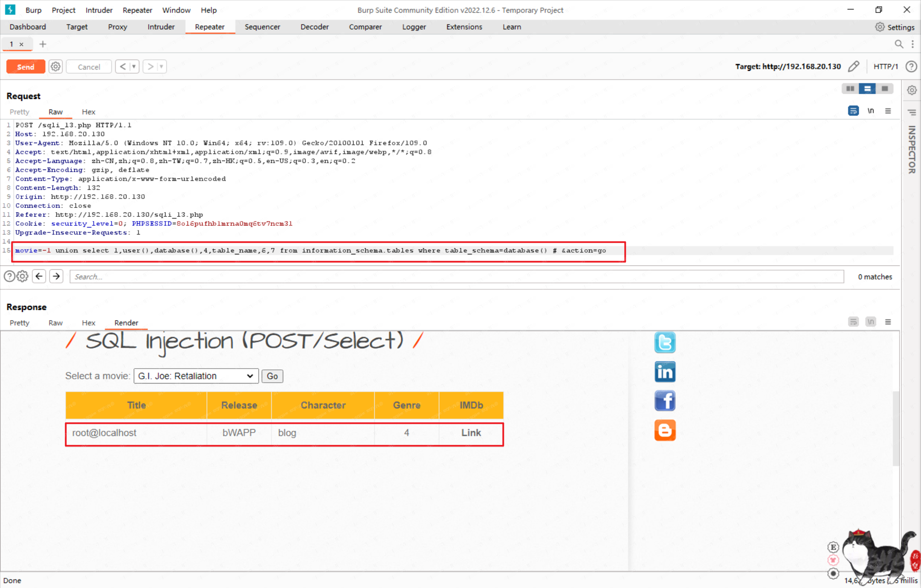Expand previous request history dropdown arrow
The height and width of the screenshot is (588, 921).
pos(134,66)
